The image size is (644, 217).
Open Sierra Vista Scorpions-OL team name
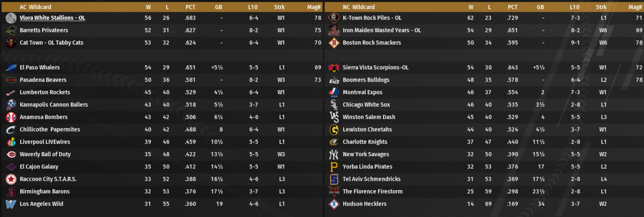375,67
